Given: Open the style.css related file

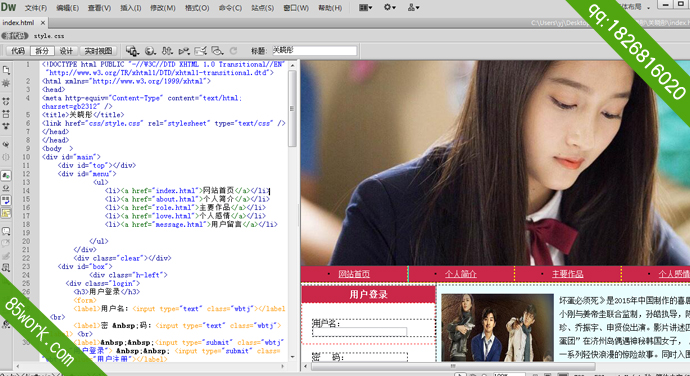Looking at the screenshot, I should tap(49, 36).
